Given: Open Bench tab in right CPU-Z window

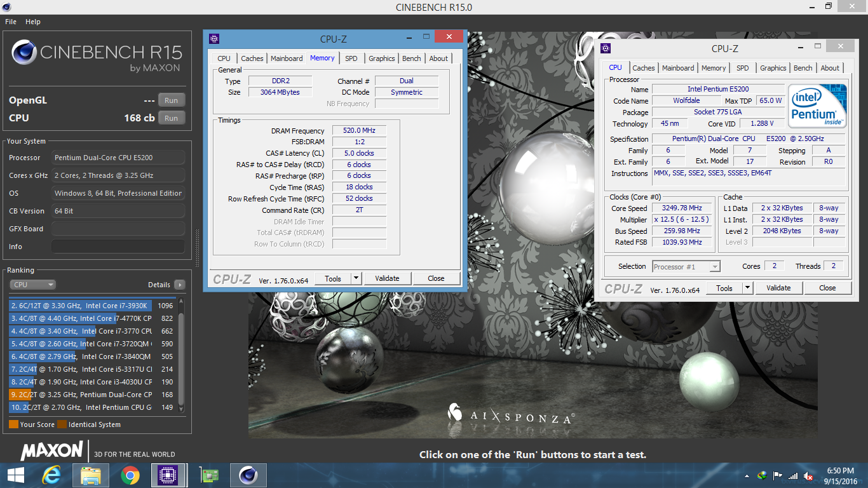Looking at the screenshot, I should [803, 68].
